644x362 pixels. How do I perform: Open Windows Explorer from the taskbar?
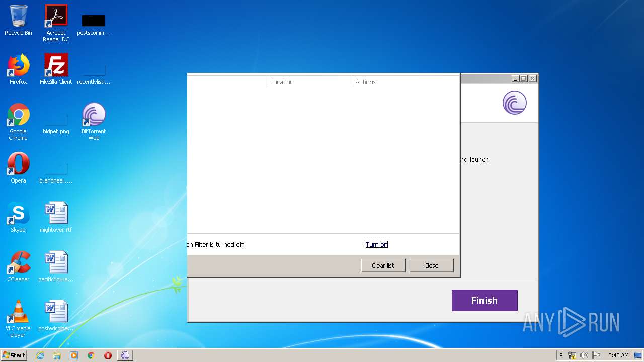click(x=57, y=355)
